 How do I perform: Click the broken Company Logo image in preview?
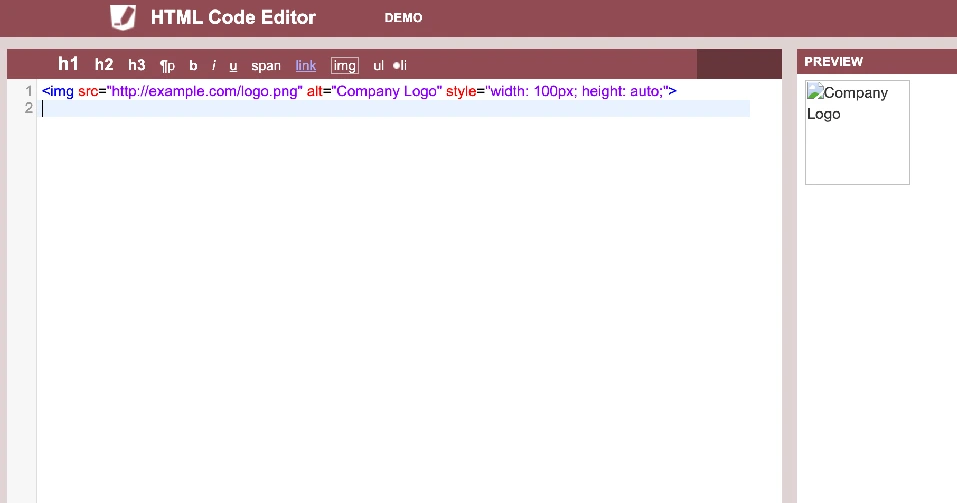857,132
